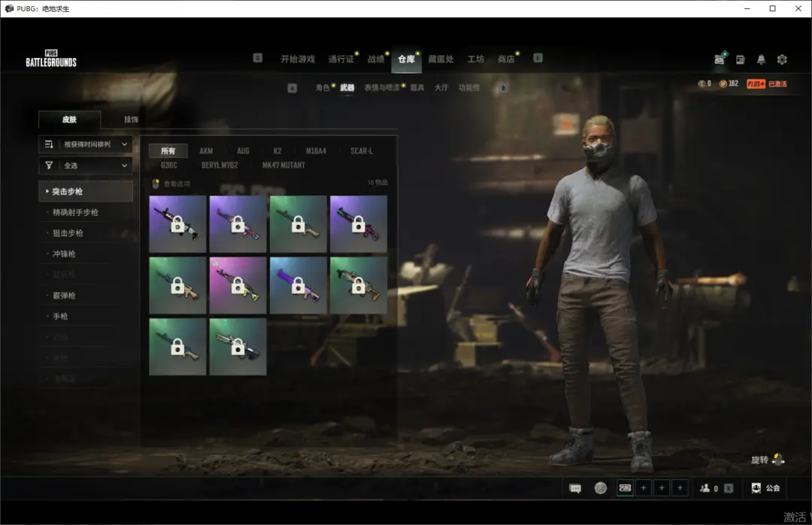Select the 精确射手步枪 category

pyautogui.click(x=76, y=212)
